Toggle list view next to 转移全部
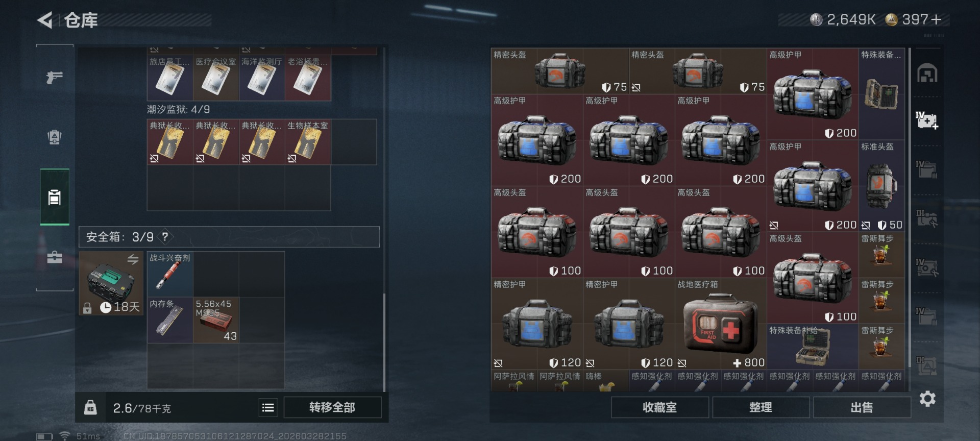This screenshot has height=441, width=980. click(x=268, y=407)
